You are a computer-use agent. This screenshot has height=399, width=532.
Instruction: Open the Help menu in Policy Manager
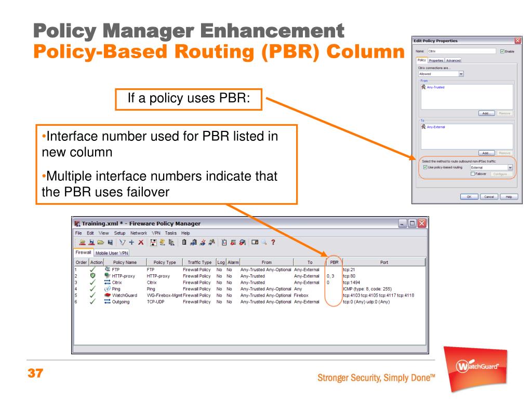(x=185, y=233)
